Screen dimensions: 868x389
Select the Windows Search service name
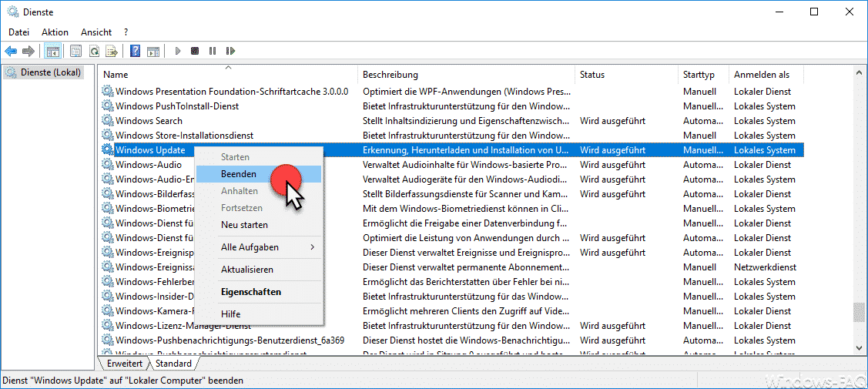click(x=149, y=121)
